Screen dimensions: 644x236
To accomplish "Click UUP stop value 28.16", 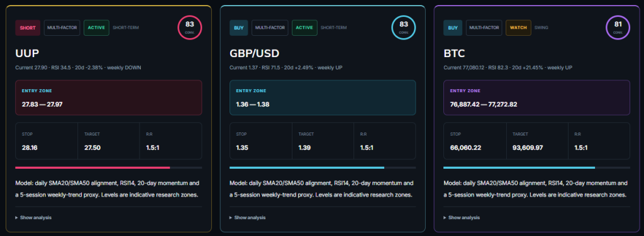I will 30,147.
